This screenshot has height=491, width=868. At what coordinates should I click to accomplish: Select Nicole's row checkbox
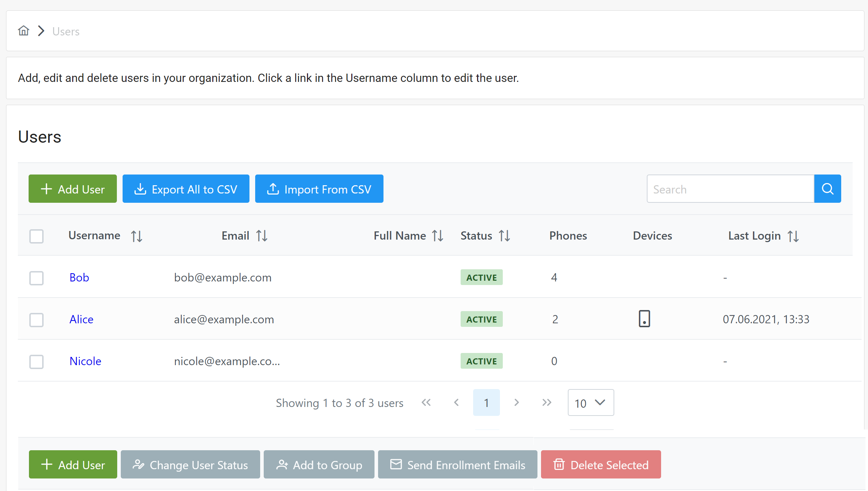click(x=36, y=362)
